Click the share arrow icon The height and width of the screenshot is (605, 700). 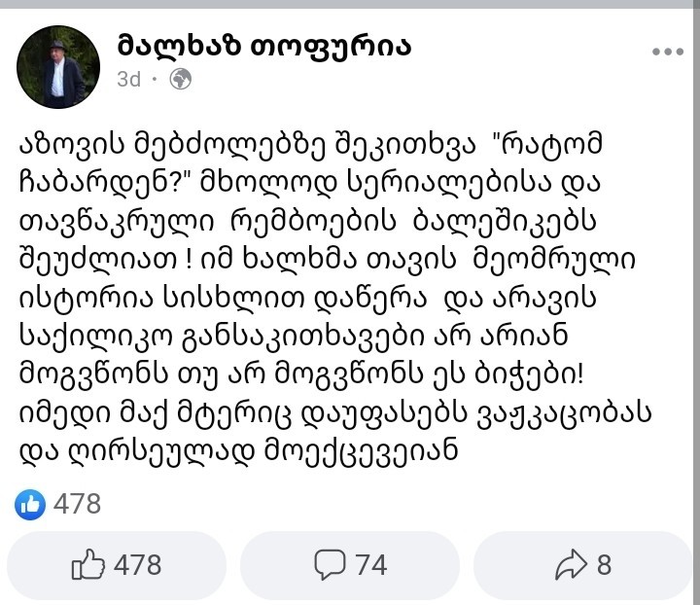pos(571,565)
